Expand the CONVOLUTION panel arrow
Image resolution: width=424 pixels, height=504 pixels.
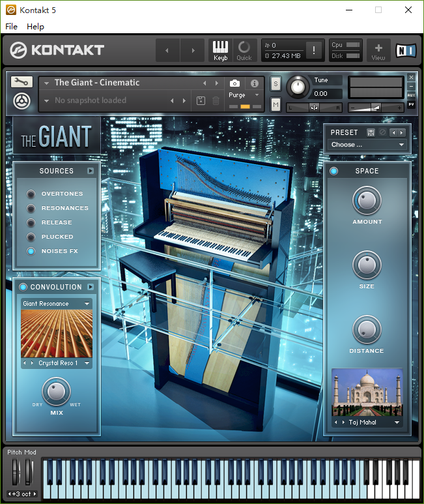point(91,287)
